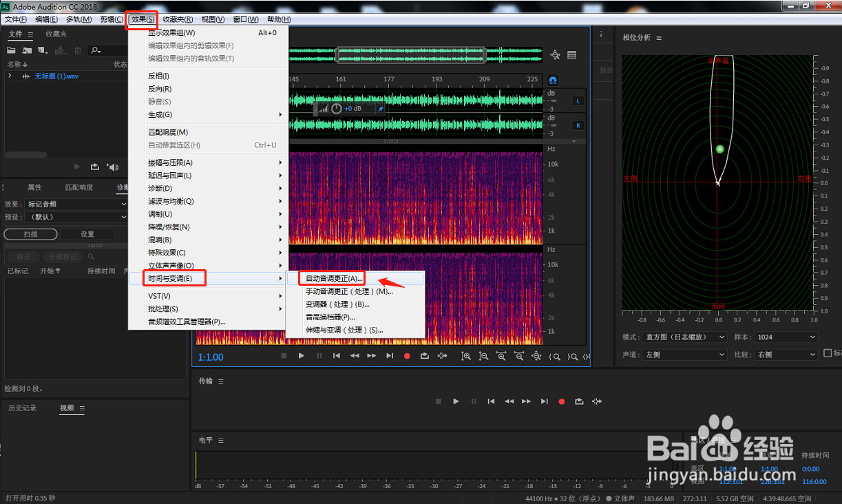
Task: Open the 效果 diagnostic type dropdown
Action: pos(76,204)
